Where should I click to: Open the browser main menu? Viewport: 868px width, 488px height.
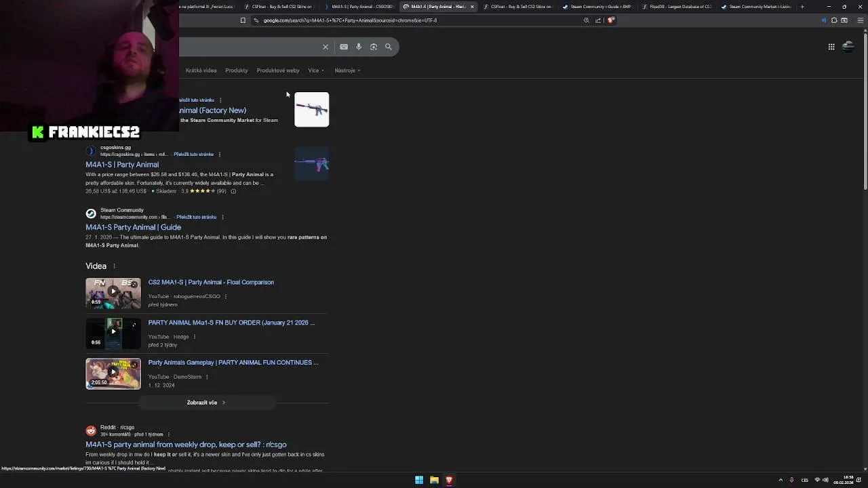pos(861,20)
